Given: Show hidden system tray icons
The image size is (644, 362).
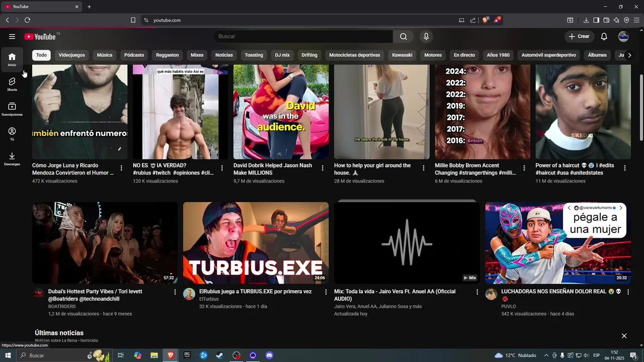Looking at the screenshot, I should (546, 355).
